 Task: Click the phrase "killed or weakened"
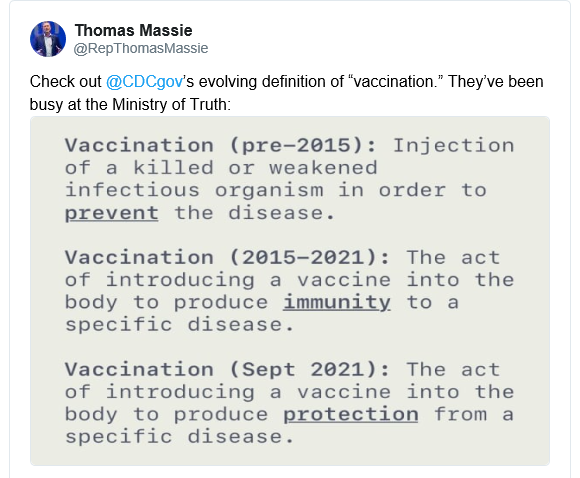click(255, 168)
